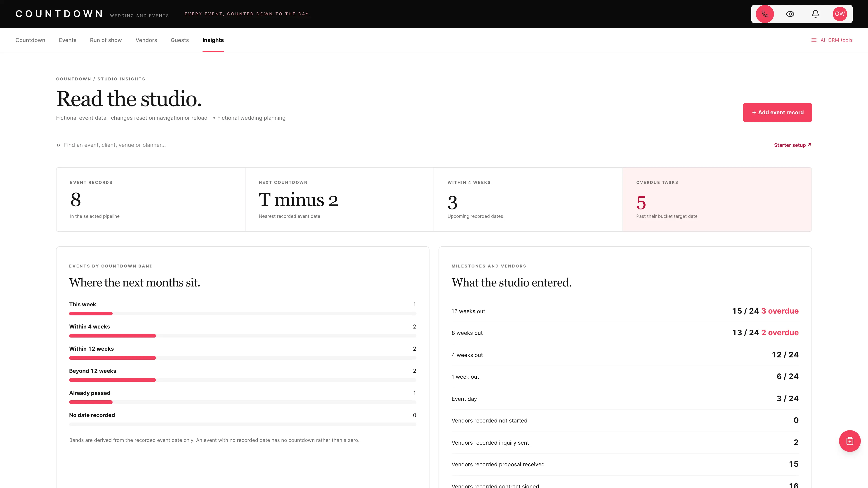Click the Overdue Tasks card
Viewport: 868px width, 488px height.
click(x=717, y=199)
